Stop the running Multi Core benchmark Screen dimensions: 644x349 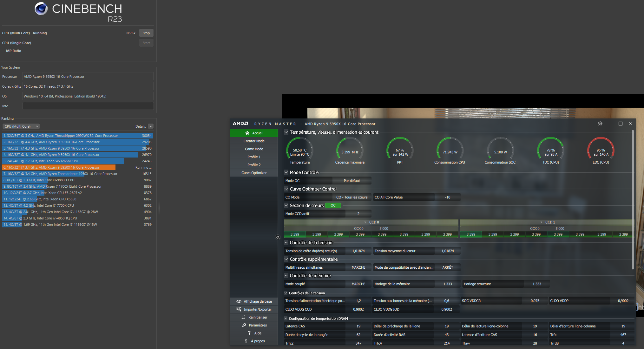146,33
